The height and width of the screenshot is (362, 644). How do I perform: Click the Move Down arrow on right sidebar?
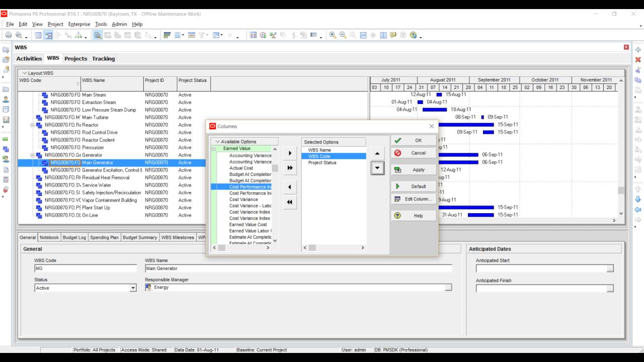tap(638, 200)
